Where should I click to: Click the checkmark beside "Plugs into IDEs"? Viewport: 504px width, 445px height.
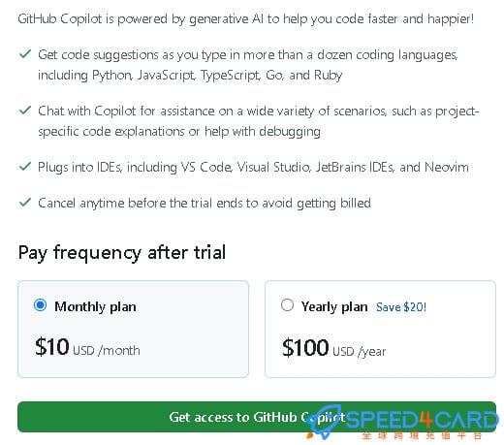[x=25, y=167]
